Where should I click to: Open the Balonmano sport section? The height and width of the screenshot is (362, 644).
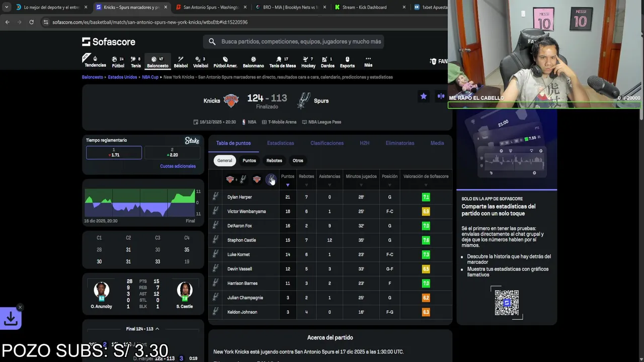pos(253,62)
